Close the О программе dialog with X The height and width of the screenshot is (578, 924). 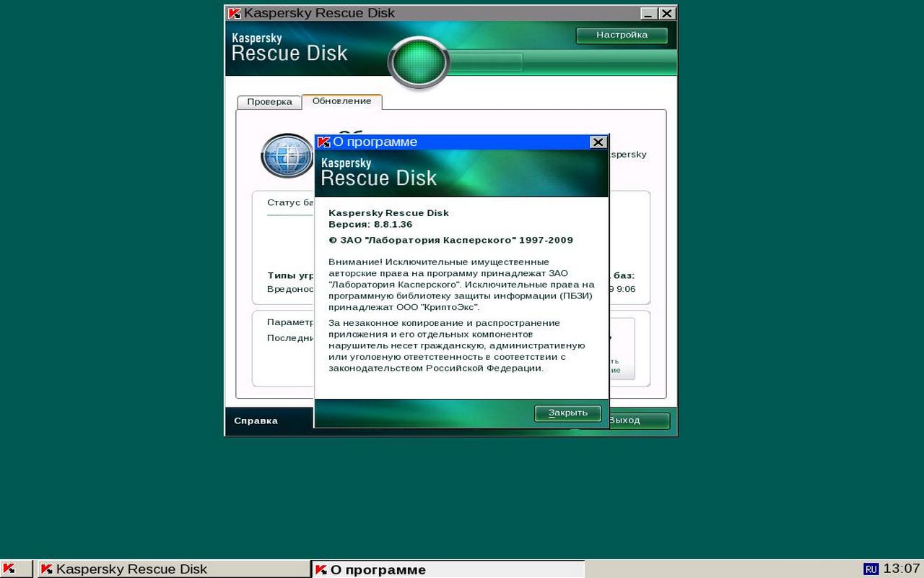[598, 142]
